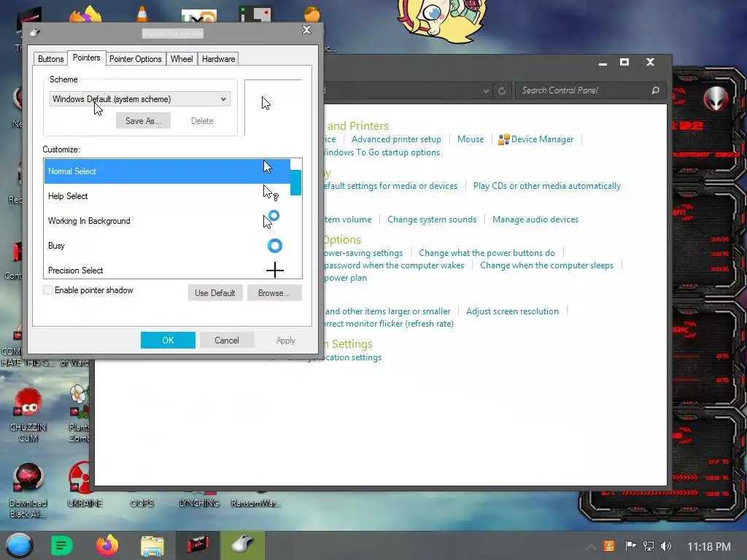The width and height of the screenshot is (747, 560).
Task: Switch to the Buttons tab
Action: coord(50,59)
